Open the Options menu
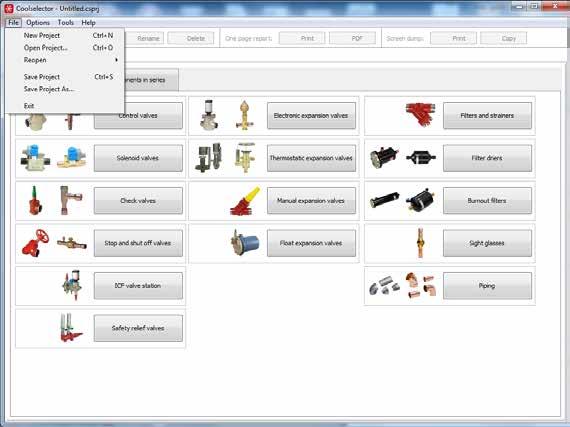 coord(38,23)
